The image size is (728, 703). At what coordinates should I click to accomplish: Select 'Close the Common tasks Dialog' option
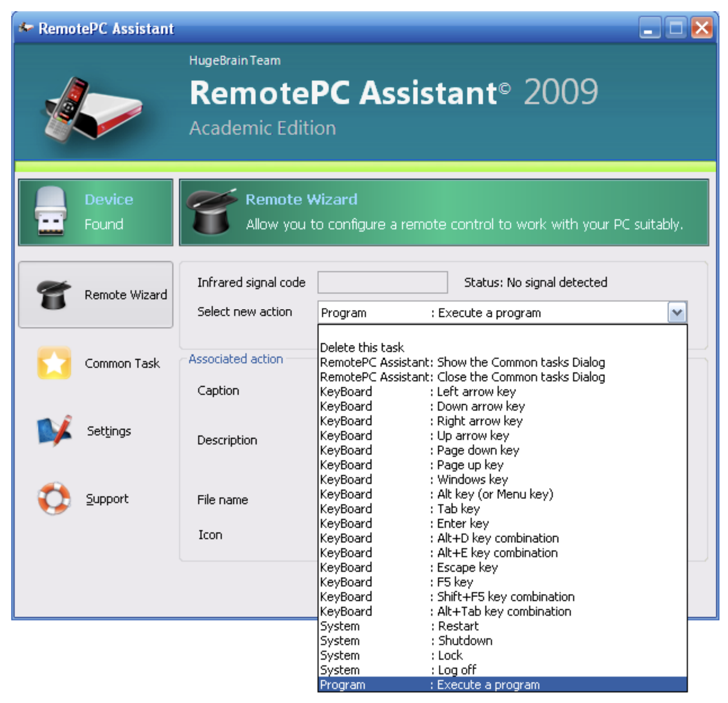[502, 377]
